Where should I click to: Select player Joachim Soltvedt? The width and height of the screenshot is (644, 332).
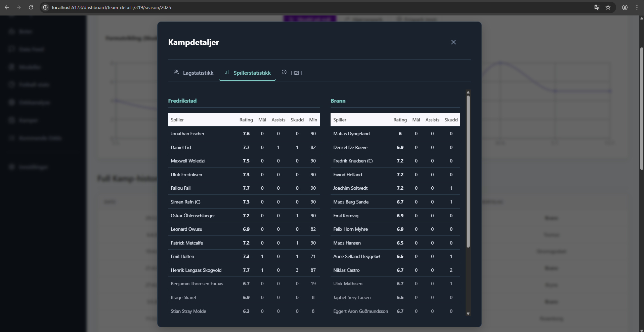350,188
